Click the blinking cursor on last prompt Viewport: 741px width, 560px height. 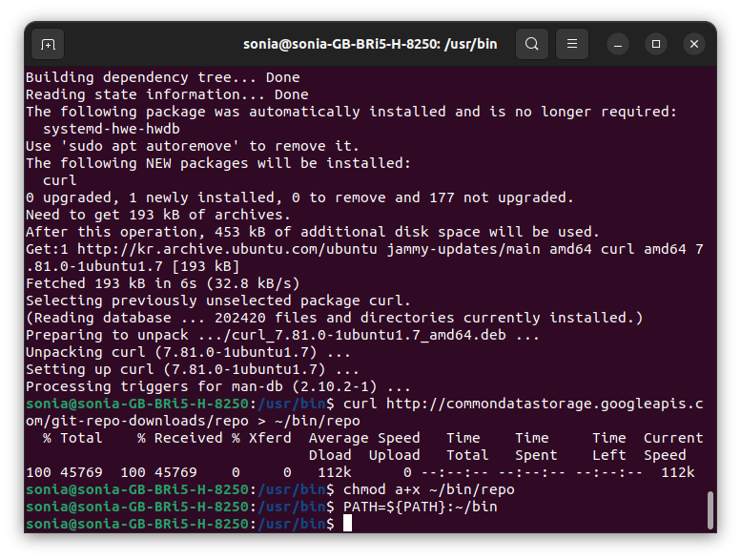click(347, 523)
